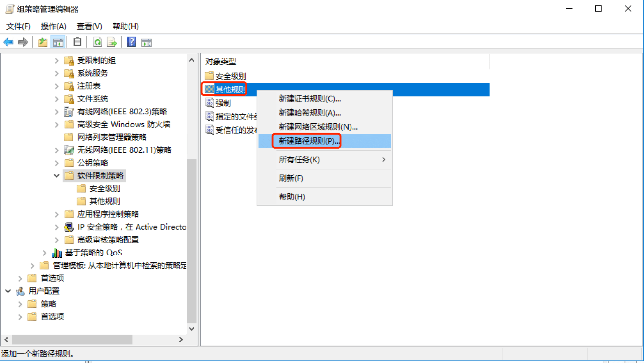Click the Refresh toolbar icon
This screenshot has width=644, height=363.
click(97, 42)
